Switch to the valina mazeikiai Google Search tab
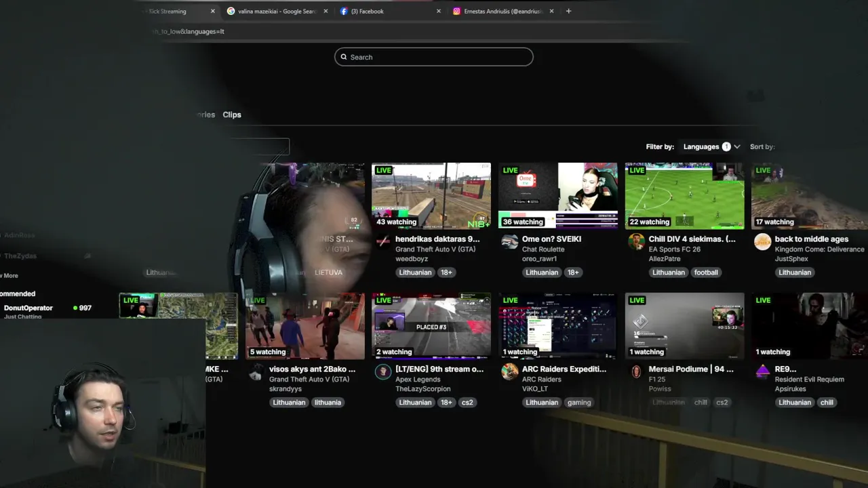 [x=278, y=11]
